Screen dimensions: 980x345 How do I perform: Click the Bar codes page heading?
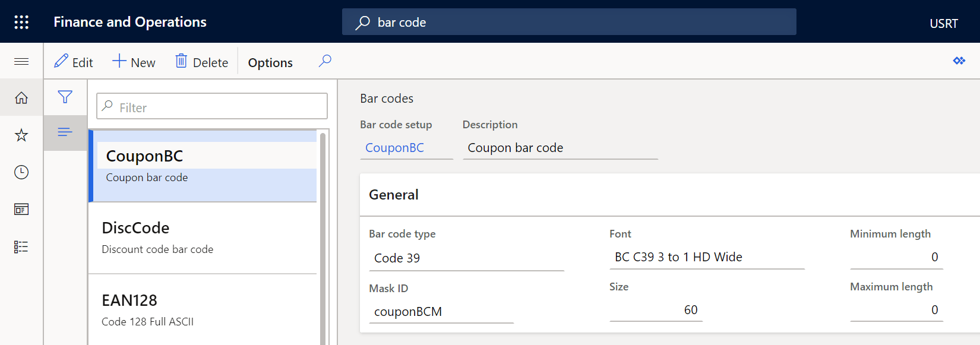pos(387,99)
